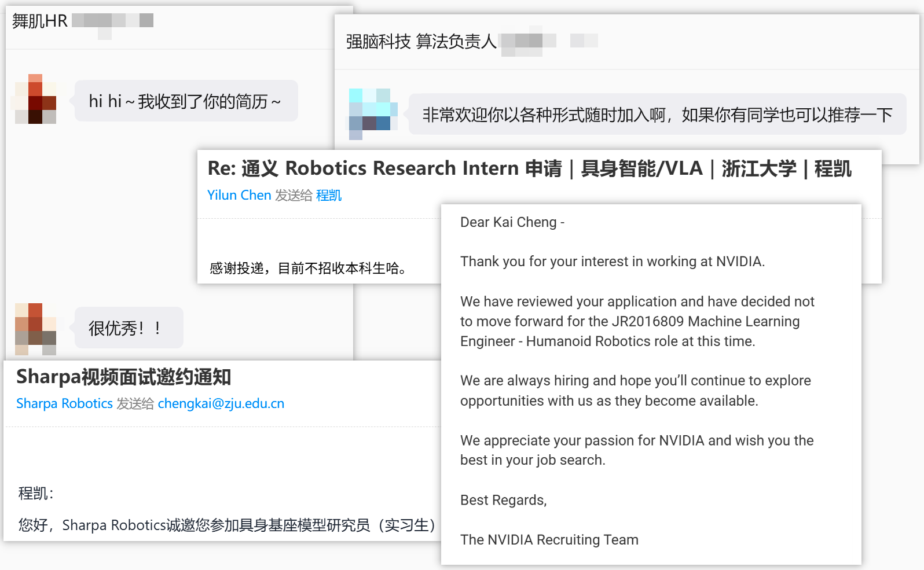Click the pixelated avatar beside 'hi hi' message

click(34, 99)
